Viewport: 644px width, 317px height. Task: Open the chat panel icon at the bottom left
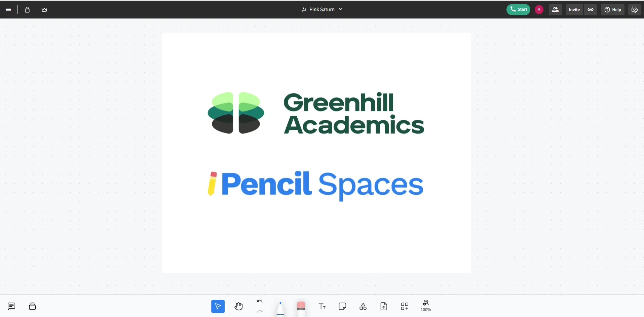pyautogui.click(x=11, y=306)
